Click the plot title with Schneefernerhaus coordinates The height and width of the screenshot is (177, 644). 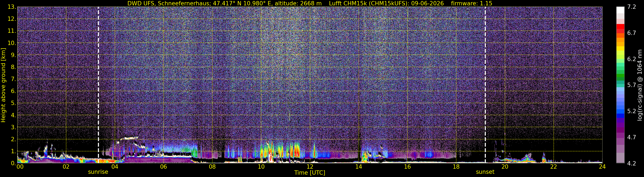click(x=310, y=3)
